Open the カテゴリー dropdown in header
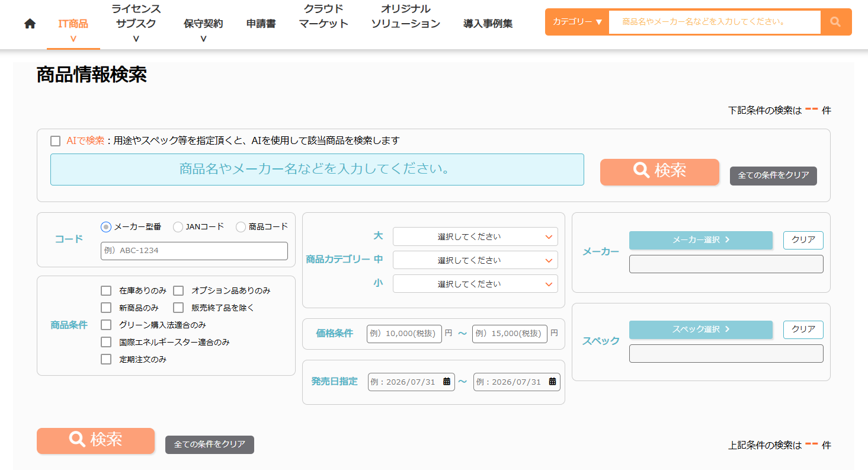868x470 pixels. click(x=577, y=22)
